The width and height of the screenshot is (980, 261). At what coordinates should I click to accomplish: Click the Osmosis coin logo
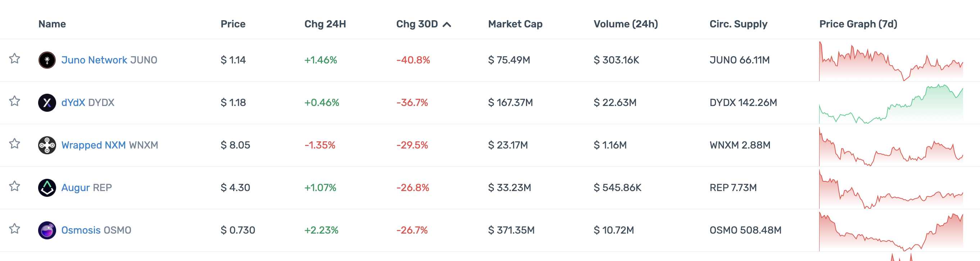pyautogui.click(x=47, y=230)
